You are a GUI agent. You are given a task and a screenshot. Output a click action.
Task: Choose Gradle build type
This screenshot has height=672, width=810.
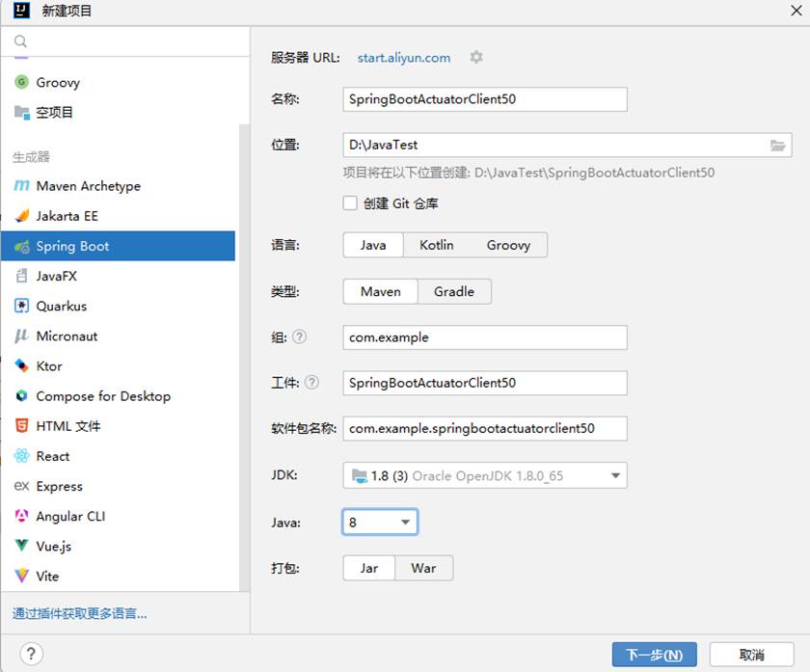pos(454,291)
